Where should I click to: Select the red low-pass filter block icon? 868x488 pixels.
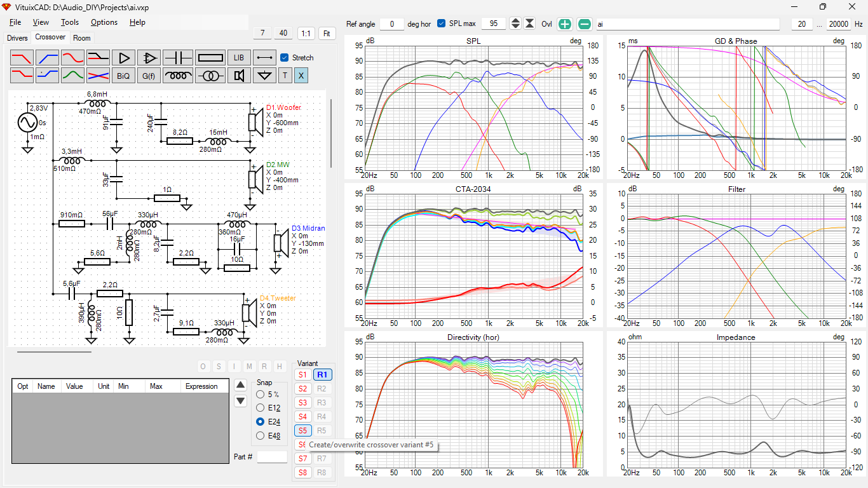[22, 58]
